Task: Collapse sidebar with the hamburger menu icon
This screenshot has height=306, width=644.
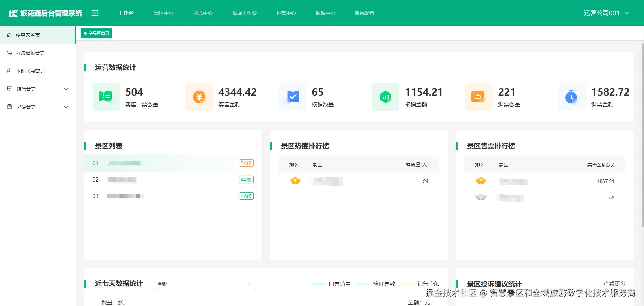Action: [x=95, y=13]
